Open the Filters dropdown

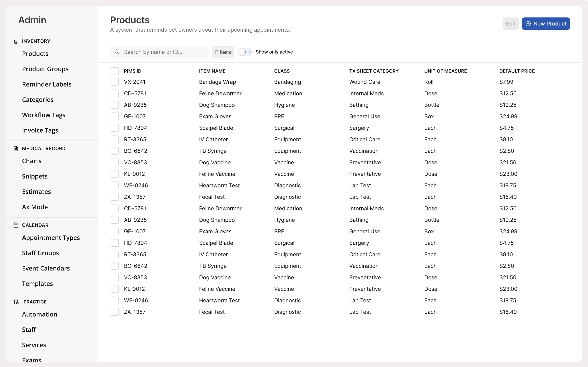[223, 52]
